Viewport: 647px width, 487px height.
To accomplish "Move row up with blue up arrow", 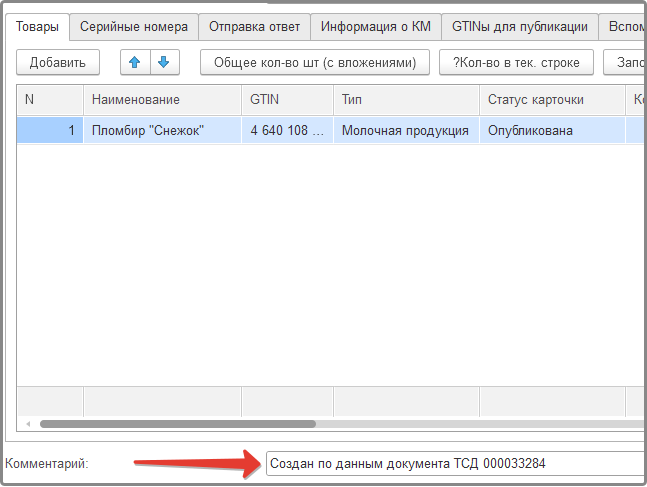I will point(135,62).
